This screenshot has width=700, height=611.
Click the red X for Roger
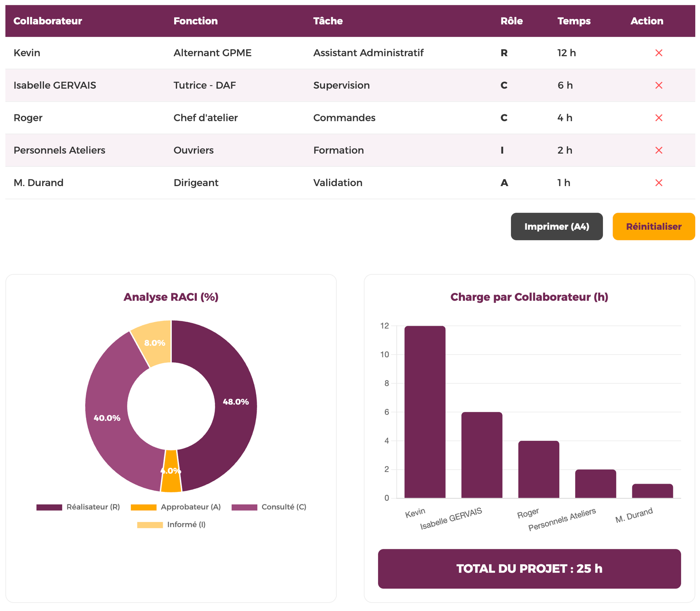click(x=658, y=118)
